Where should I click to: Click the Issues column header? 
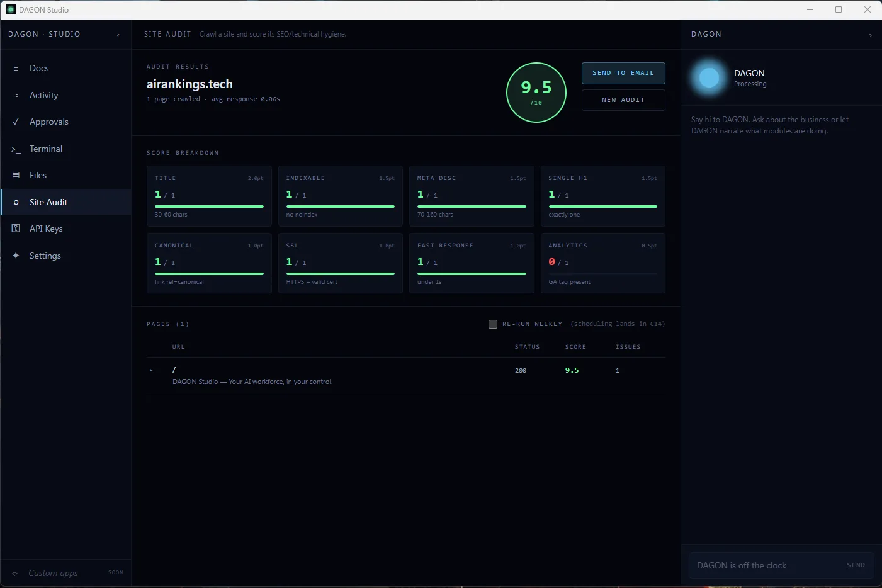[x=628, y=347]
